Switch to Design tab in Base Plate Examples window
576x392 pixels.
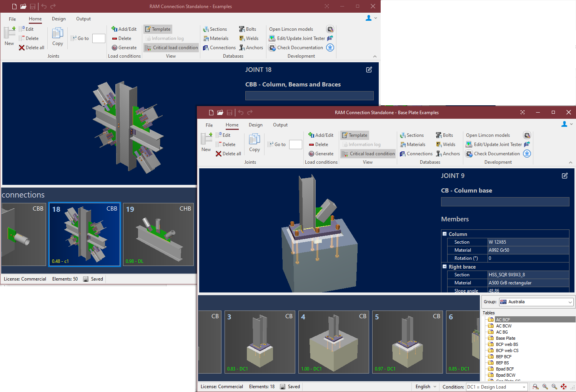[x=256, y=125]
